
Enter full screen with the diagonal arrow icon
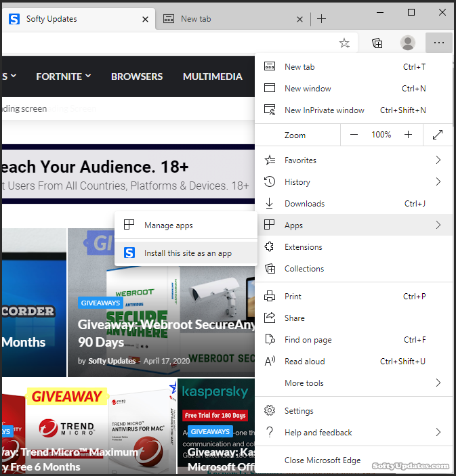[438, 135]
